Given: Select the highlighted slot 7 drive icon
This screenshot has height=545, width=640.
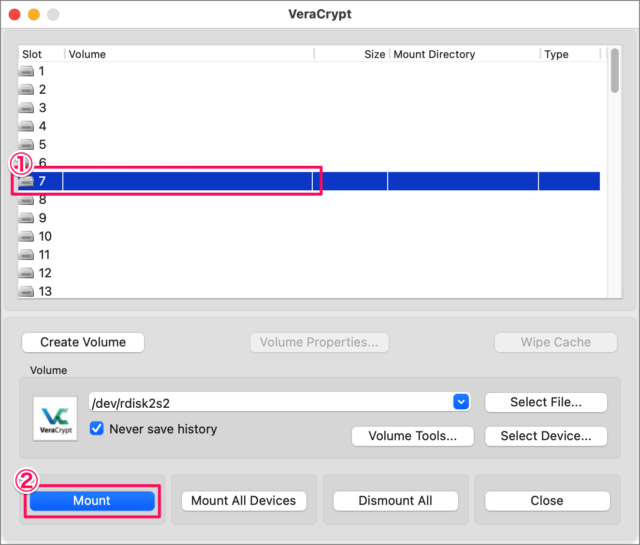Looking at the screenshot, I should pyautogui.click(x=26, y=181).
